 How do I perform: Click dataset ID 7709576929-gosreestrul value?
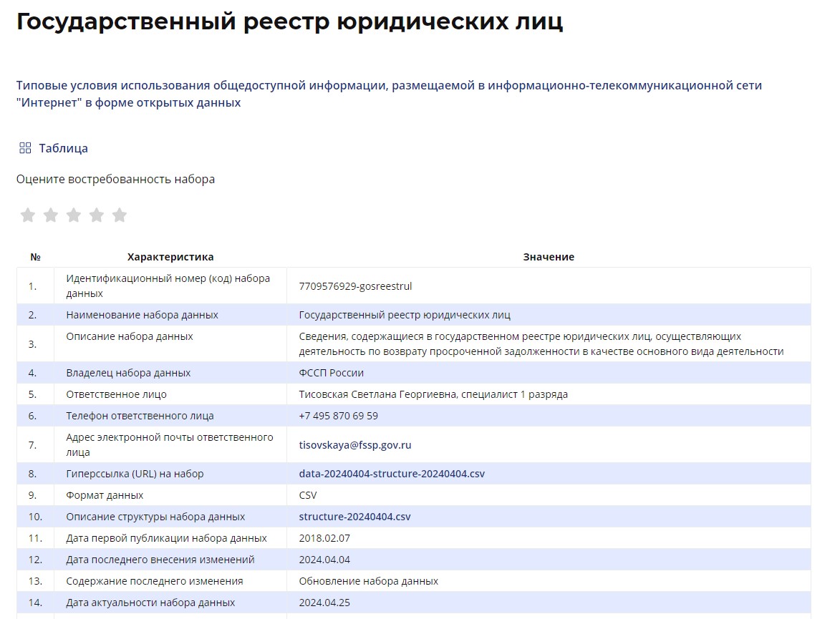coord(355,286)
